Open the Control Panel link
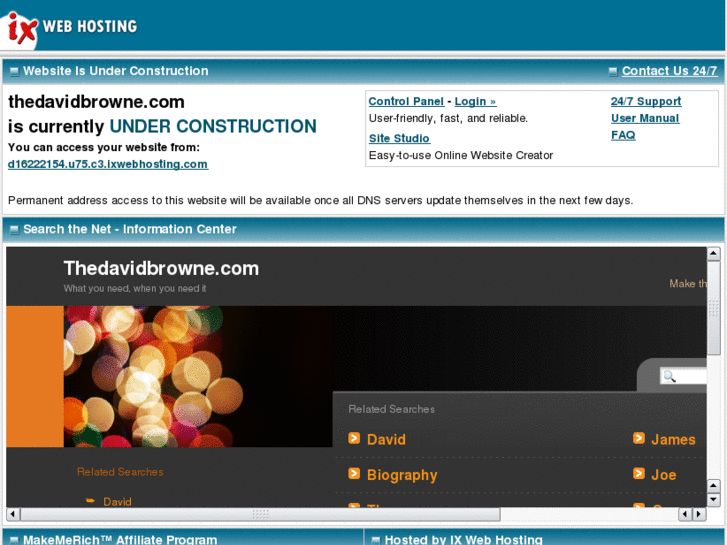 [406, 101]
